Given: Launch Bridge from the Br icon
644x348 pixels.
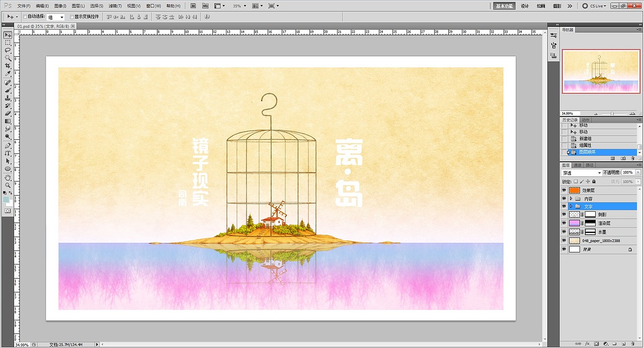Looking at the screenshot, I should pyautogui.click(x=194, y=6).
